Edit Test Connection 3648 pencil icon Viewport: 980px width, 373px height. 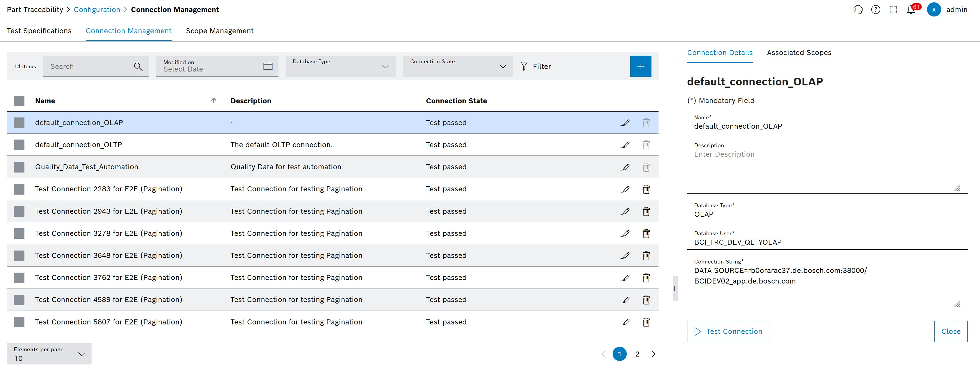625,256
